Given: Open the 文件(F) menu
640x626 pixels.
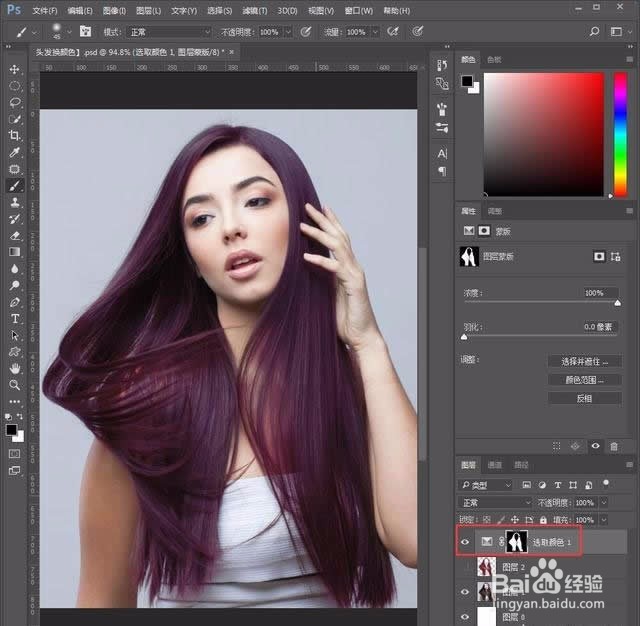Looking at the screenshot, I should tap(45, 11).
